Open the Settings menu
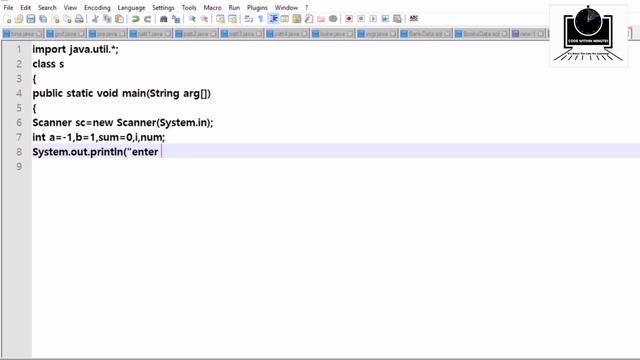Screen dimensions: 640x360 [x=163, y=8]
